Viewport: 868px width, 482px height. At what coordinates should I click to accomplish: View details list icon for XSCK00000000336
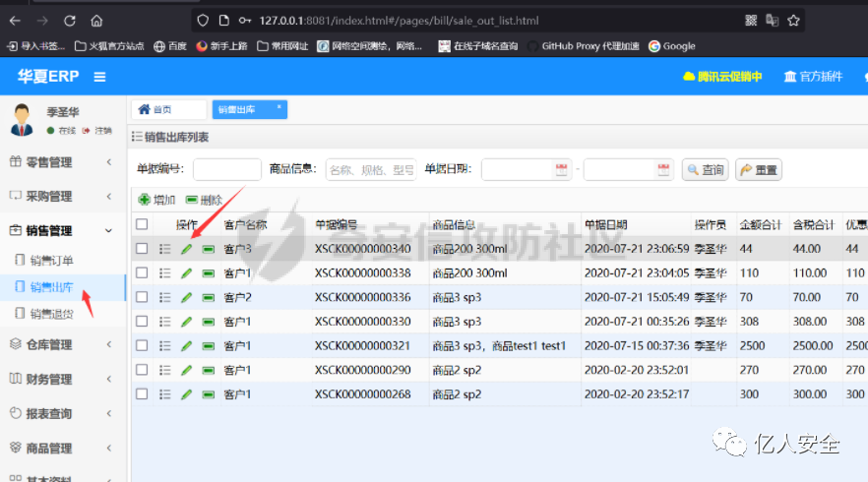(x=165, y=298)
